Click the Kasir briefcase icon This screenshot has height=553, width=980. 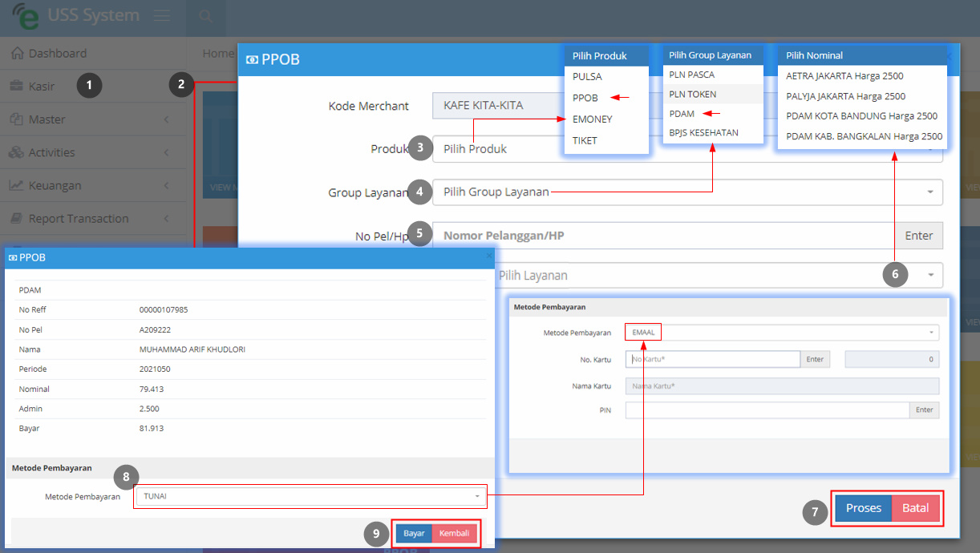[x=17, y=86]
